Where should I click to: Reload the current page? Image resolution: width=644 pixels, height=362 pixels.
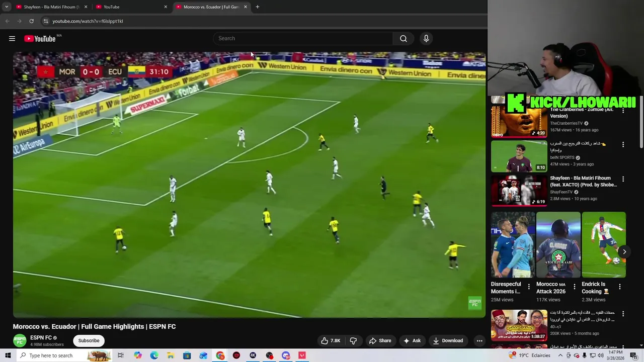31,21
